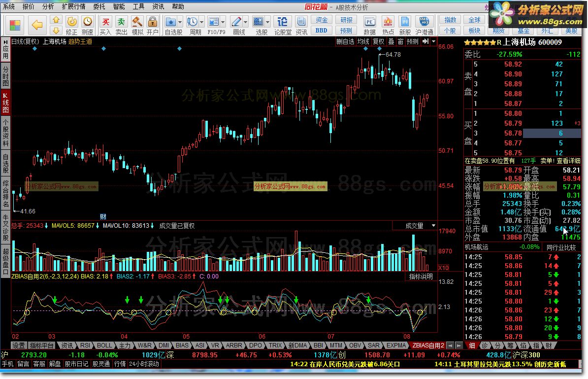Open 股市日记 in the bottom bar
This screenshot has height=379, width=588.
76,364
